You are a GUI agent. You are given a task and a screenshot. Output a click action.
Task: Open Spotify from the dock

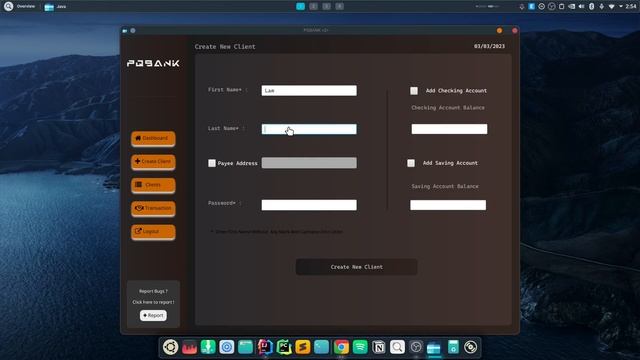pos(360,347)
